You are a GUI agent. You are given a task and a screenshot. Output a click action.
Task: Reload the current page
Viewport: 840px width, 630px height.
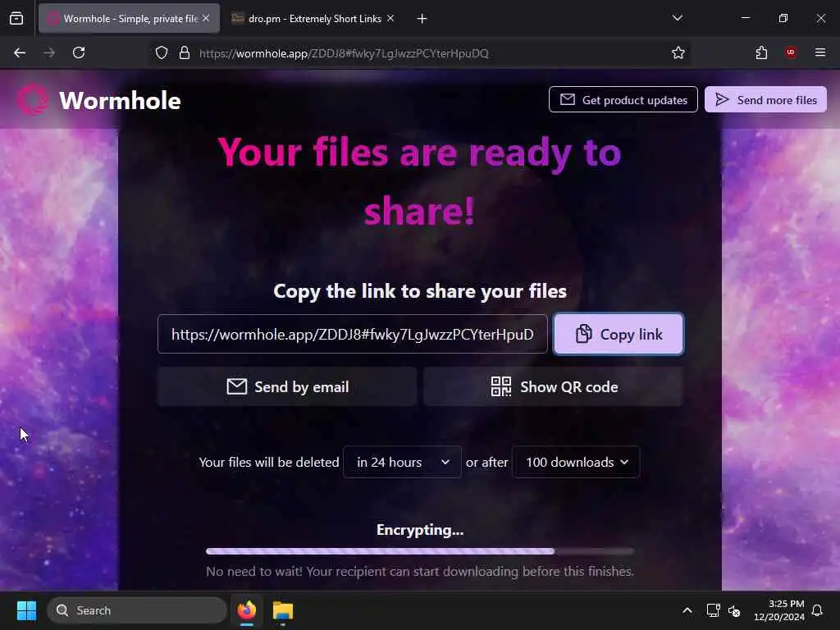point(79,52)
